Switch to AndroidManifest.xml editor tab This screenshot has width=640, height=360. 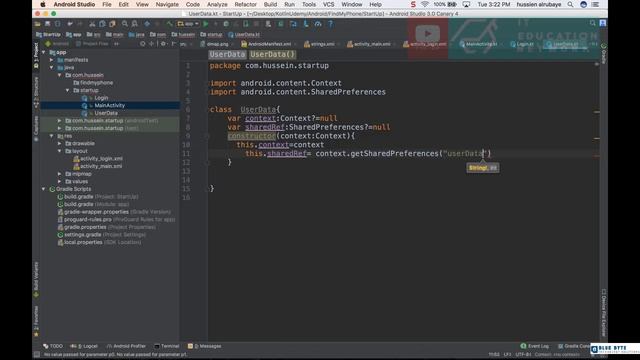point(267,44)
